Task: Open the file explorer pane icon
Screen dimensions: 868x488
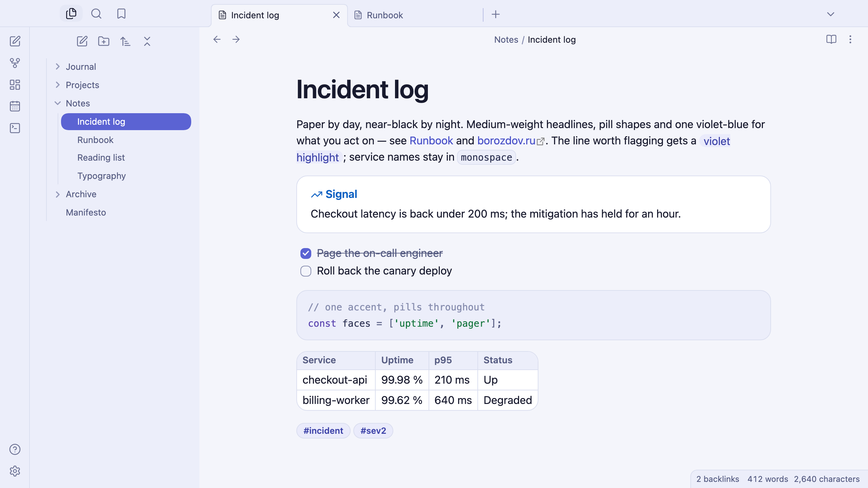Action: click(x=71, y=14)
